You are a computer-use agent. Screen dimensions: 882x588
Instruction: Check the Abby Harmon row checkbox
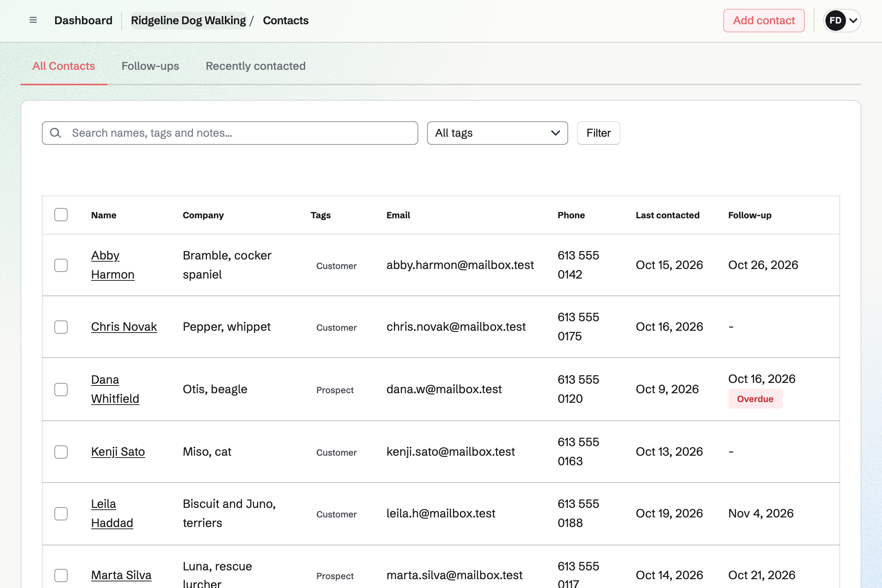(x=61, y=265)
